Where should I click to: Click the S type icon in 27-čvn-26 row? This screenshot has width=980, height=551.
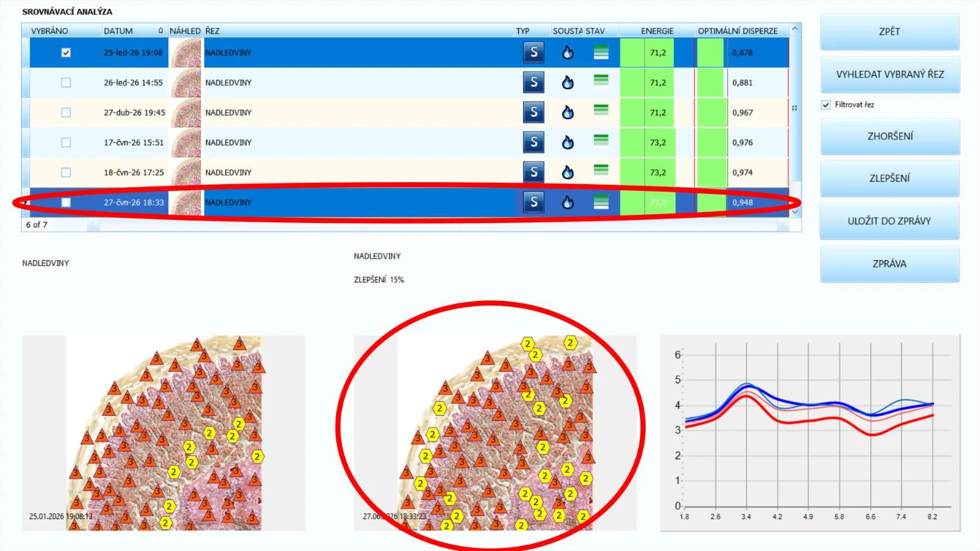coord(534,202)
